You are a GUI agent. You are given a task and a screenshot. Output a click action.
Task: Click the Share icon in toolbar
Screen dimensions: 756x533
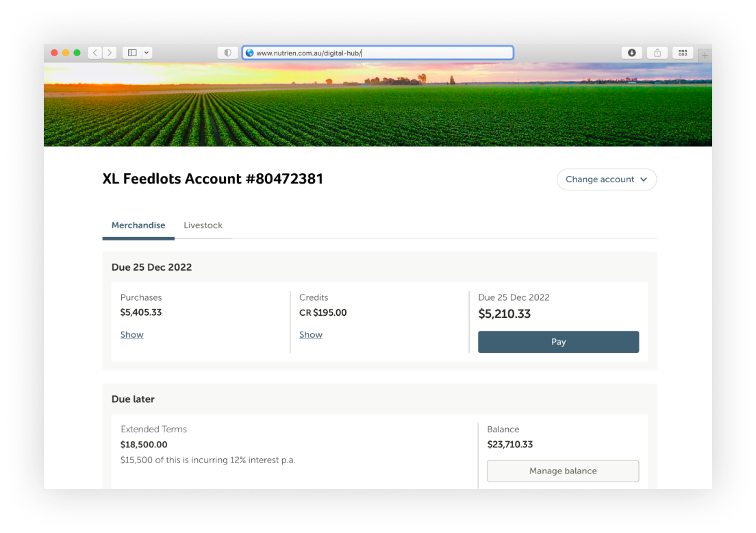click(657, 53)
